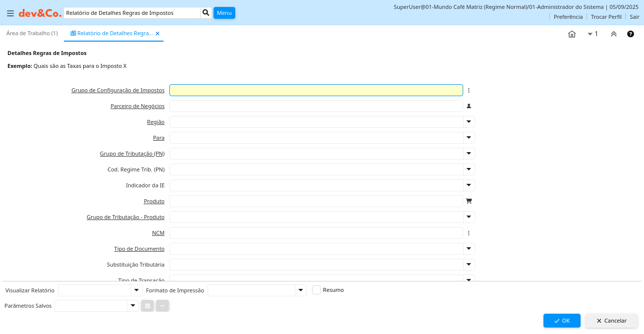Click the search magnifier icon
644x334 pixels.
(x=206, y=13)
